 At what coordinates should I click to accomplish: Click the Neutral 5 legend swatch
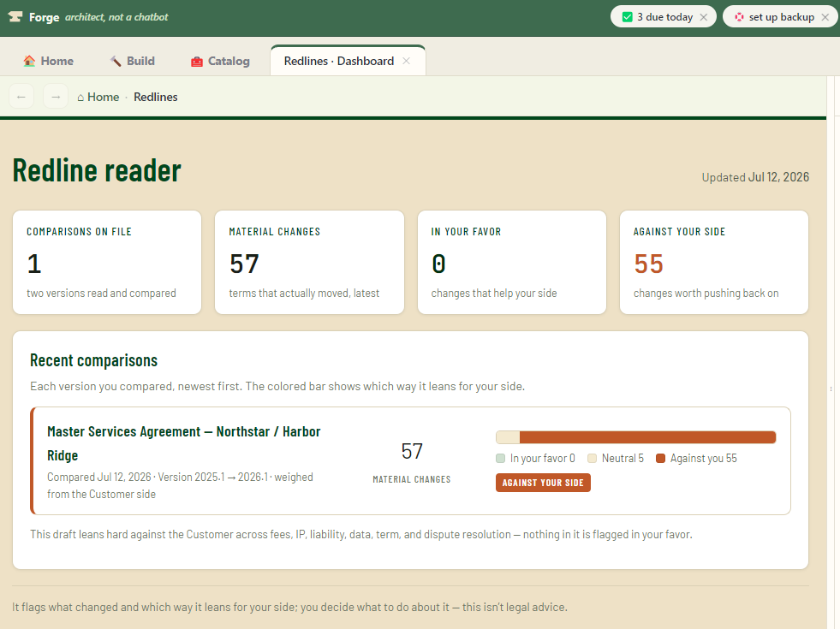[x=592, y=458]
